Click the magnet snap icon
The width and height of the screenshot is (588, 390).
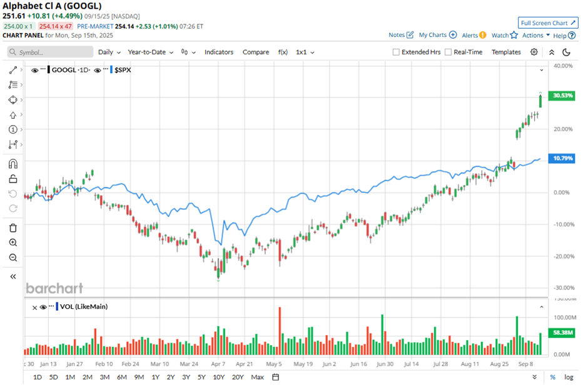(13, 164)
